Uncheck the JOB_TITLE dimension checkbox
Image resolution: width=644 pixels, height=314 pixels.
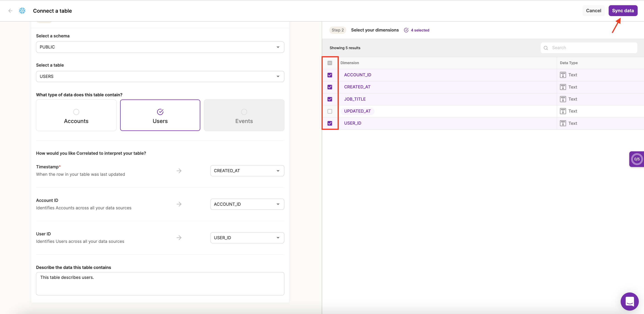[330, 99]
